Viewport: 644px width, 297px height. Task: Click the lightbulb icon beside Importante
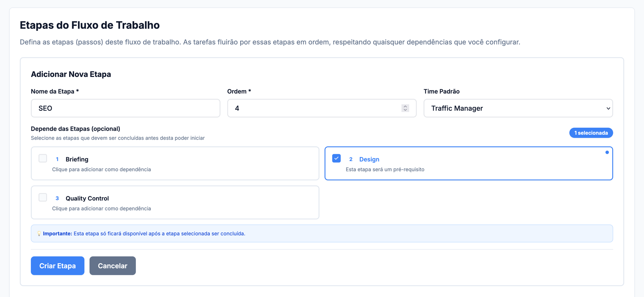tap(39, 234)
